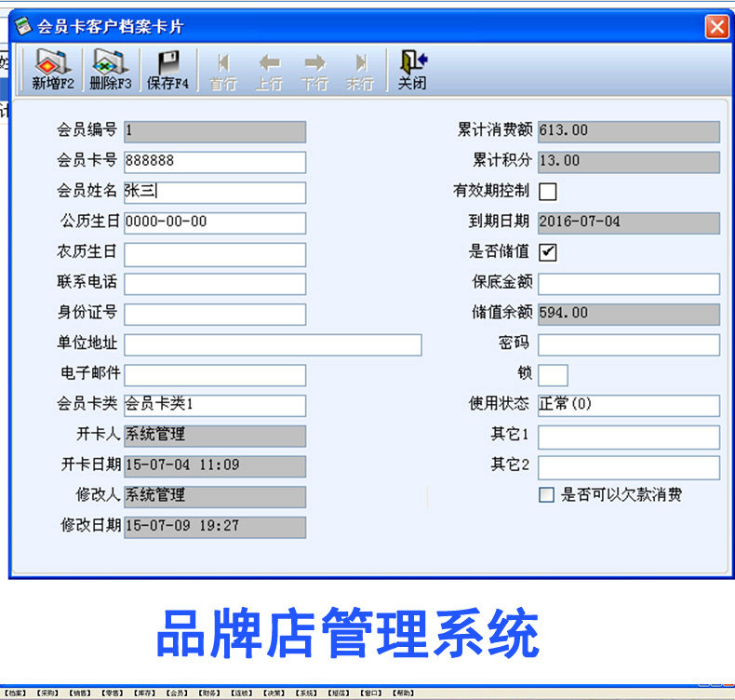Open the 【连锁】 menu
Screen dimensions: 735x700
tap(242, 693)
